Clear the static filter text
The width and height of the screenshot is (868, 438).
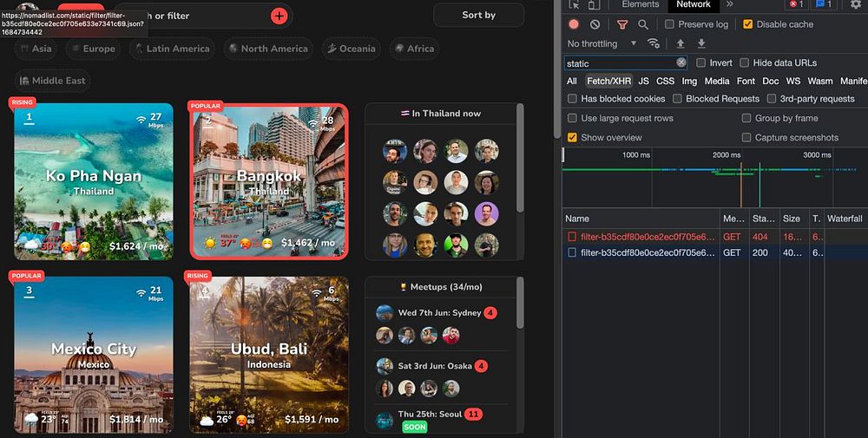pyautogui.click(x=681, y=62)
